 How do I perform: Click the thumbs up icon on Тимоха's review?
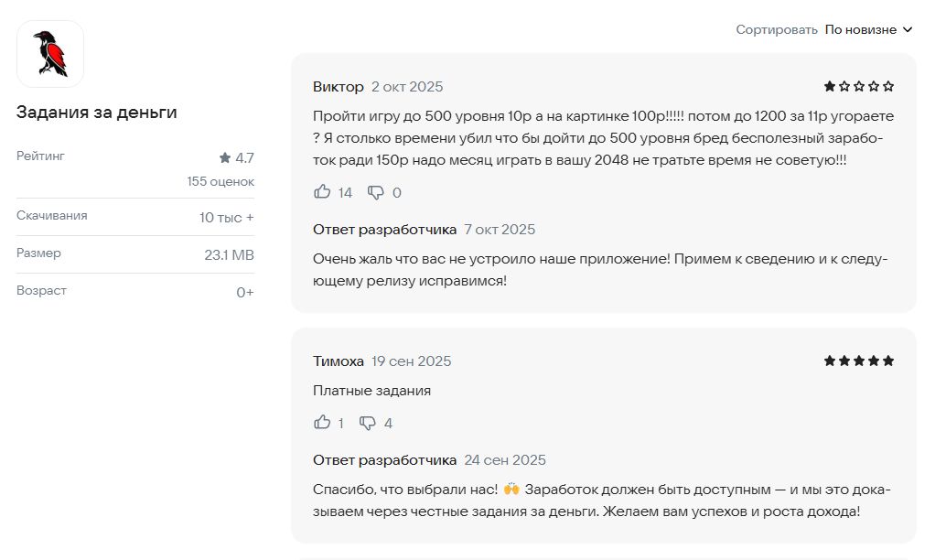(x=320, y=423)
